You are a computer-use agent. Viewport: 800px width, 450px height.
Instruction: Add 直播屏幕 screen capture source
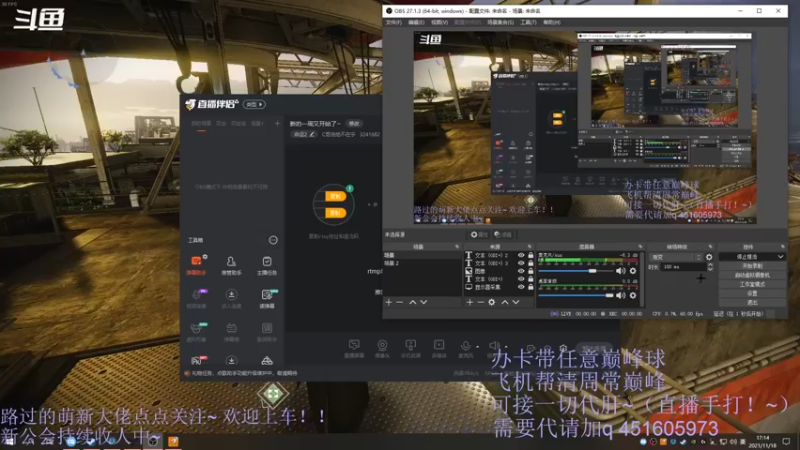coord(354,349)
